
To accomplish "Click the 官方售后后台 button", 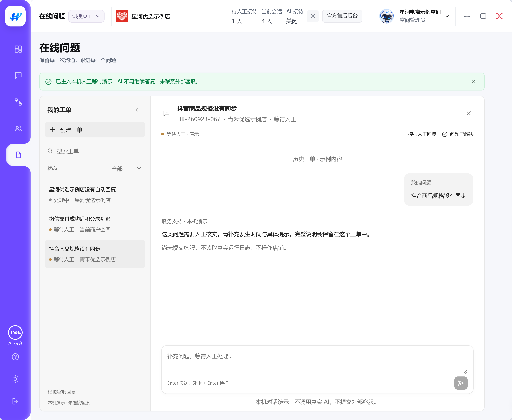I will tap(342, 16).
